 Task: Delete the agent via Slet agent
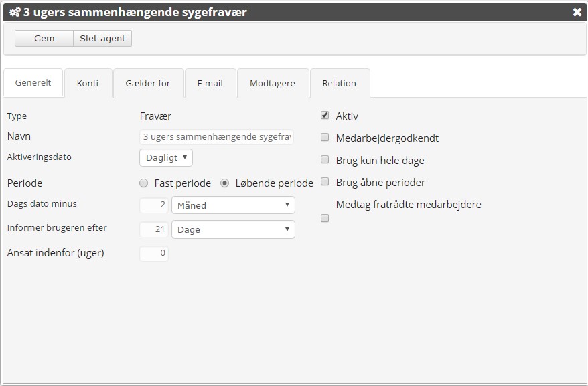104,38
